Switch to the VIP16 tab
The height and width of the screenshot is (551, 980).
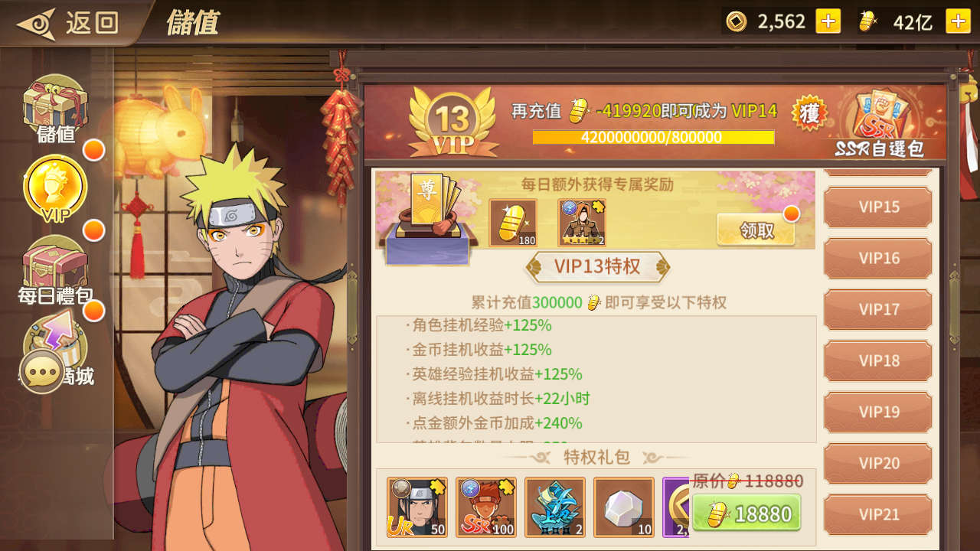[878, 259]
